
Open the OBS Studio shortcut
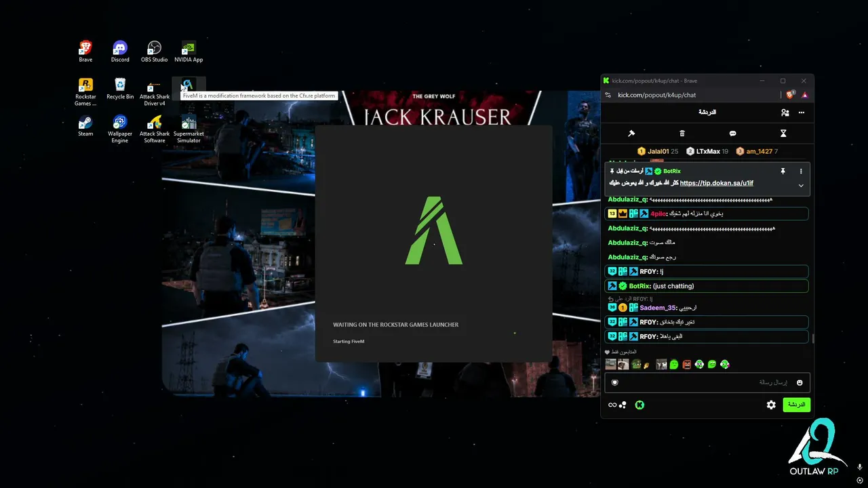[154, 52]
